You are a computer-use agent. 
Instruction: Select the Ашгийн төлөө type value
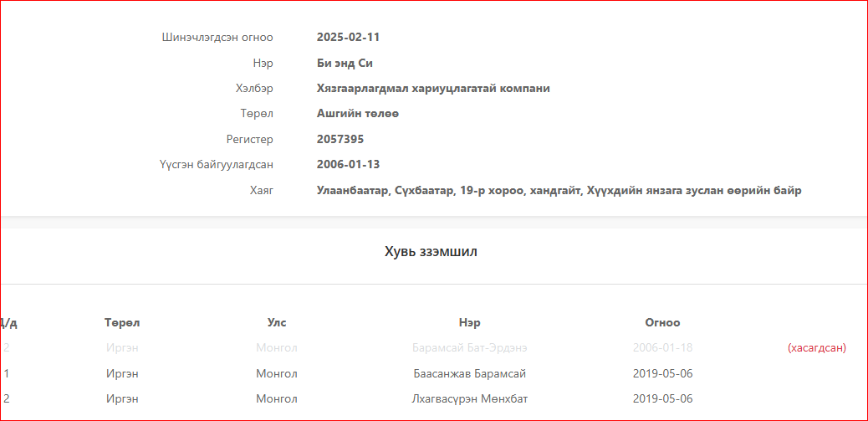pos(357,113)
